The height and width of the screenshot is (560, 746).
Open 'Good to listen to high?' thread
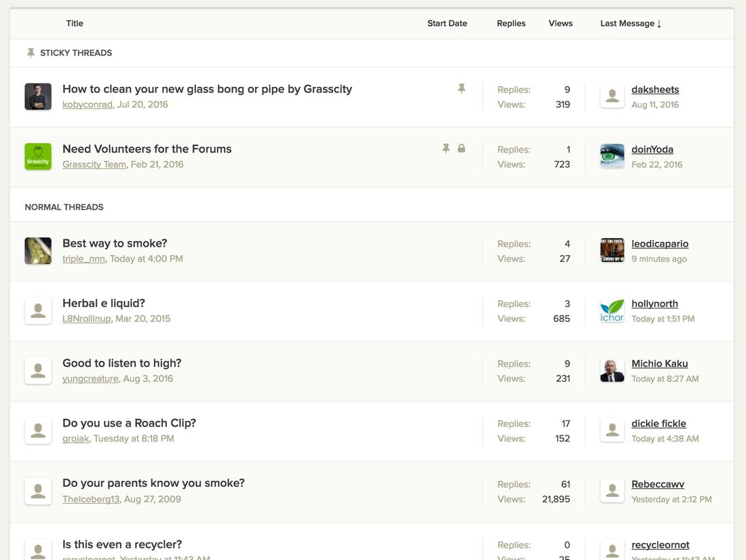pyautogui.click(x=122, y=363)
